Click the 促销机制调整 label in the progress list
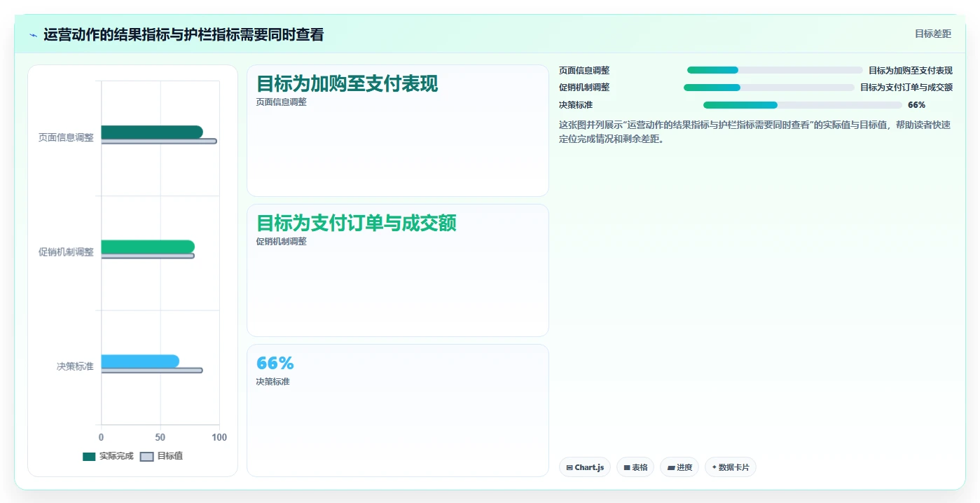This screenshot has width=980, height=503. pyautogui.click(x=584, y=88)
